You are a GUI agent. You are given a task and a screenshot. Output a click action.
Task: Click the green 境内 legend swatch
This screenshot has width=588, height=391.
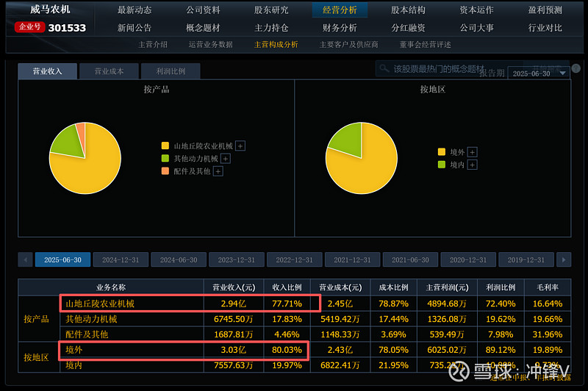pyautogui.click(x=442, y=164)
